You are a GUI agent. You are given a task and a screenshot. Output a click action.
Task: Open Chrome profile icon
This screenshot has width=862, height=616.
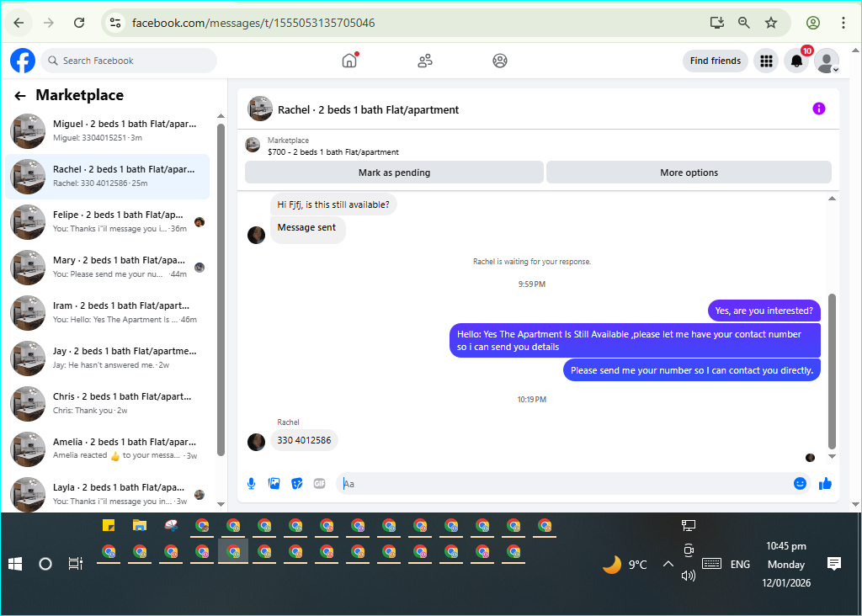[x=813, y=23]
